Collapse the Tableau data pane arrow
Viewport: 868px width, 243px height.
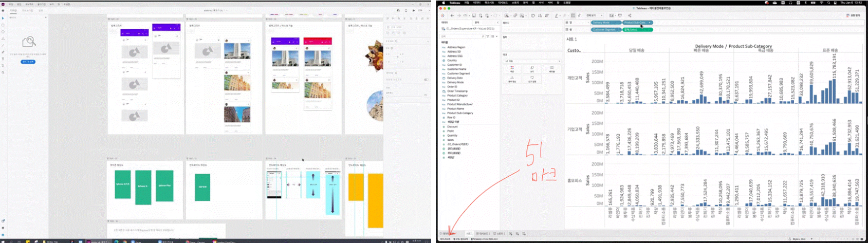coord(497,23)
